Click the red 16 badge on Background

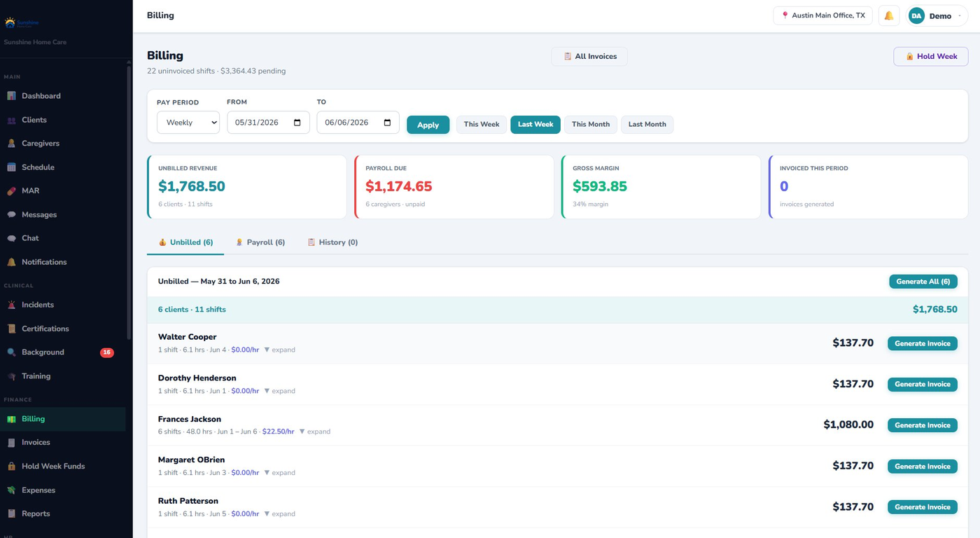[107, 352]
